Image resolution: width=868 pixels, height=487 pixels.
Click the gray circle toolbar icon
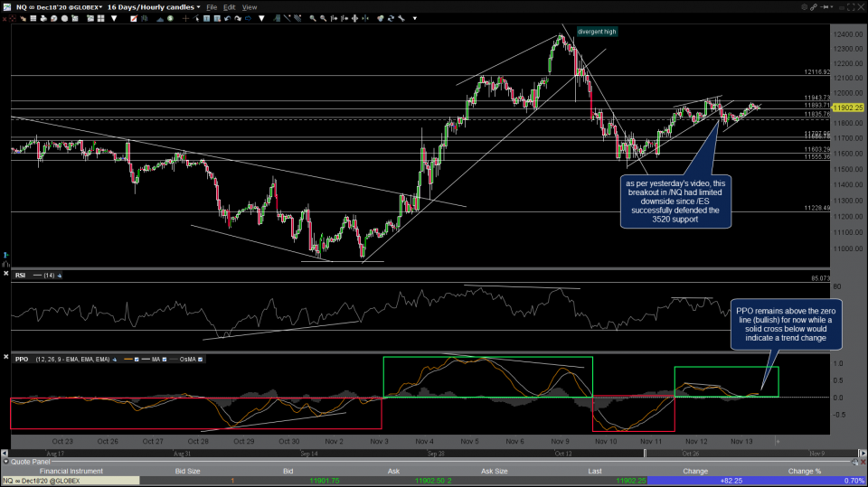click(64, 18)
